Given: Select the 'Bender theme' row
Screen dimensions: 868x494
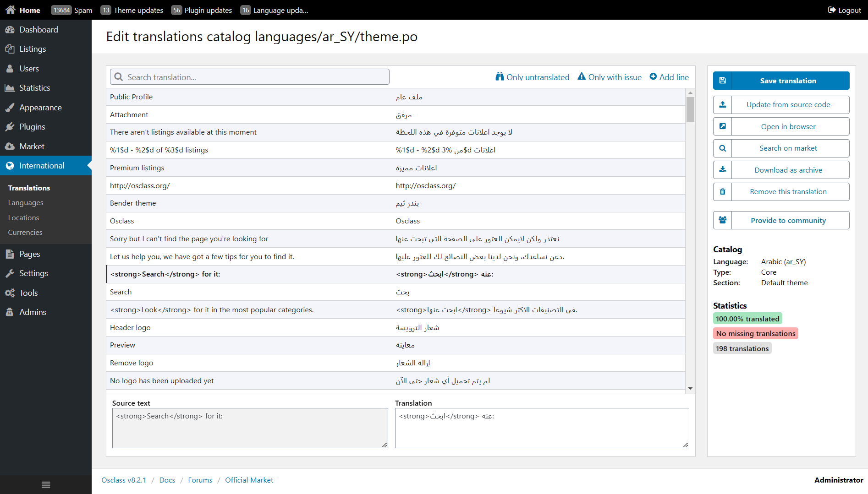Looking at the screenshot, I should [396, 203].
